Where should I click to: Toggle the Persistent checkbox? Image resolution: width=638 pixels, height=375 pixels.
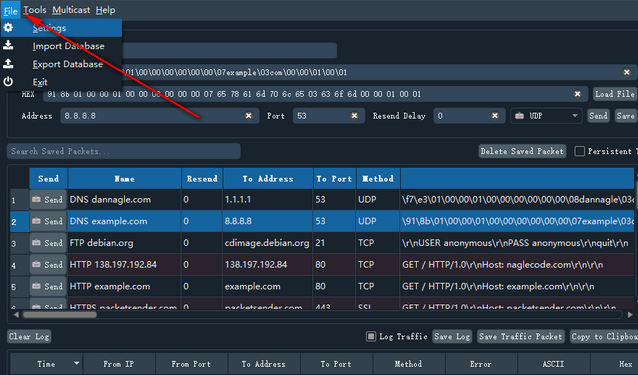579,151
